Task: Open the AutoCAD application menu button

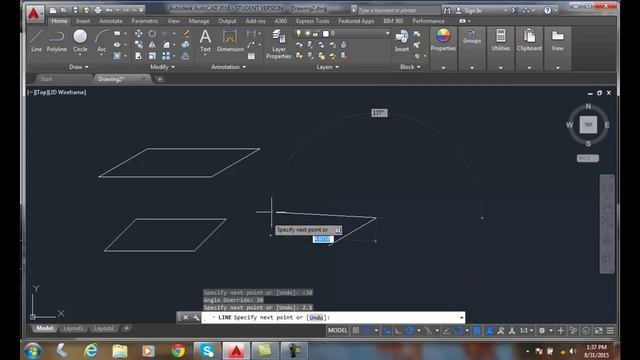Action: (x=34, y=14)
